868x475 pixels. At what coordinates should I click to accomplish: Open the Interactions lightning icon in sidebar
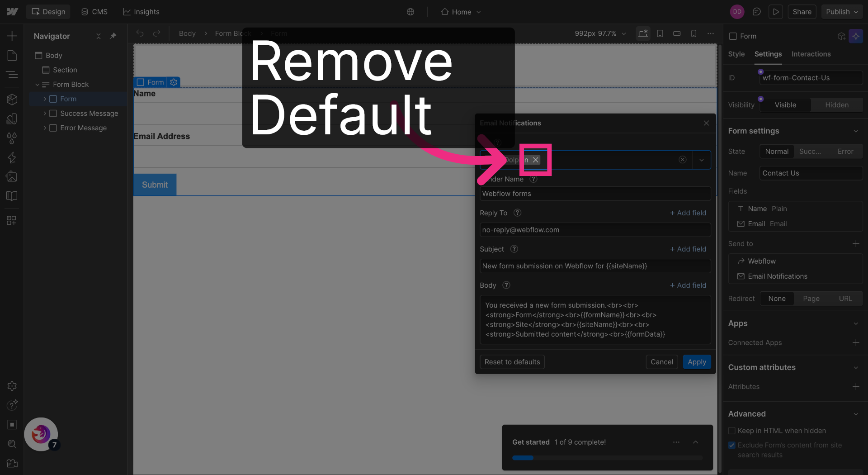pos(12,157)
